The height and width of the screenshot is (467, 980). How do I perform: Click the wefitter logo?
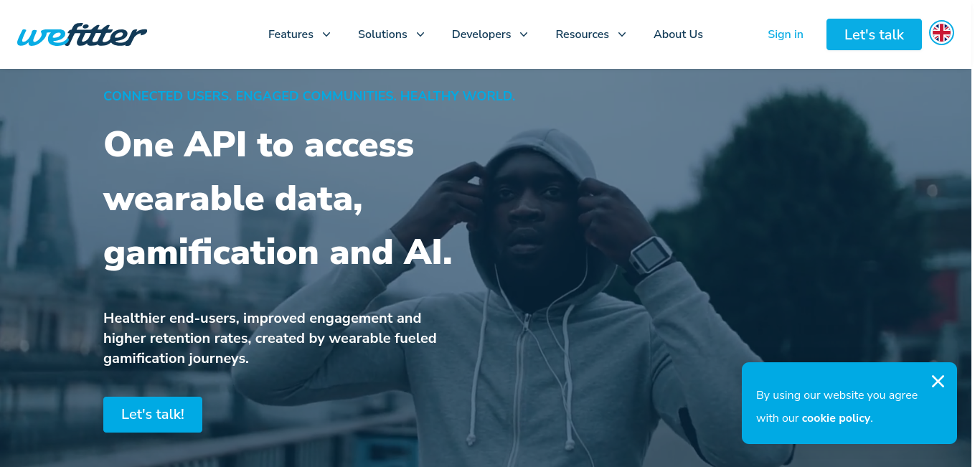pos(83,34)
